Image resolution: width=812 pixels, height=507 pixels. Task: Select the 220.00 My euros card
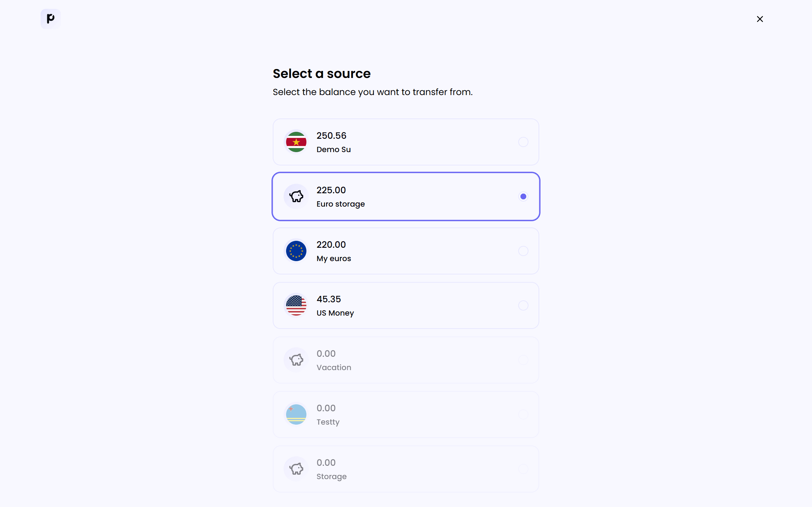[405, 251]
